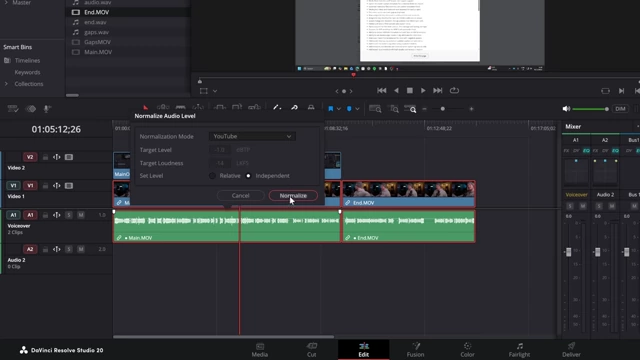The width and height of the screenshot is (640, 360).
Task: Toggle the Loop playback button
Action: pos(454,91)
